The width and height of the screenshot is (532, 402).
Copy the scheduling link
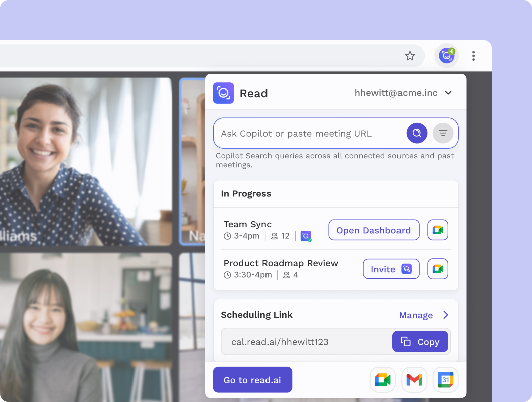420,342
